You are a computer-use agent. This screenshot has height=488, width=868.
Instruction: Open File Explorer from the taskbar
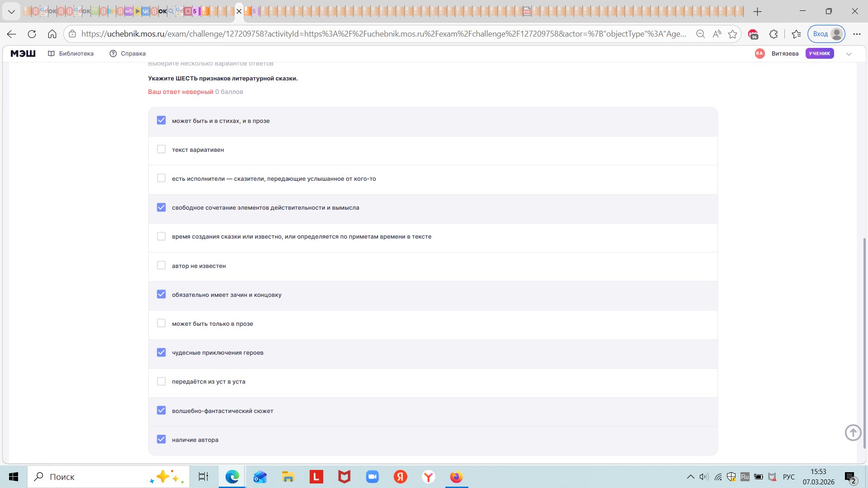[x=288, y=477]
